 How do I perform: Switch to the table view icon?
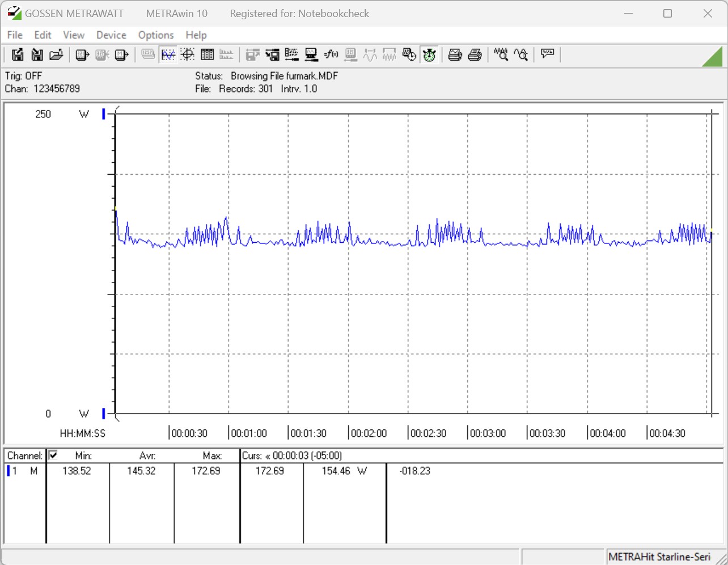pos(207,54)
